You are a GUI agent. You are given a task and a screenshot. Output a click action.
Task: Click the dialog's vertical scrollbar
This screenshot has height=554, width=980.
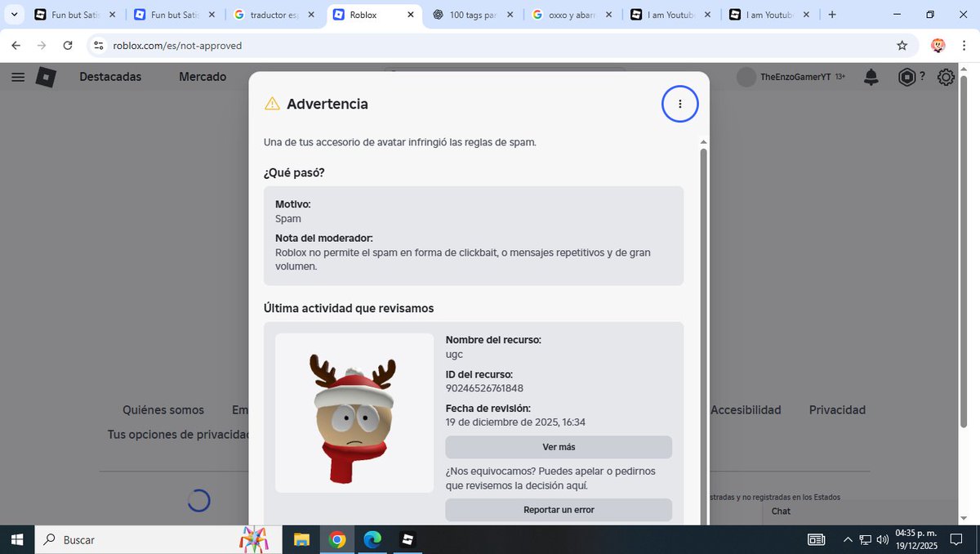pyautogui.click(x=703, y=335)
